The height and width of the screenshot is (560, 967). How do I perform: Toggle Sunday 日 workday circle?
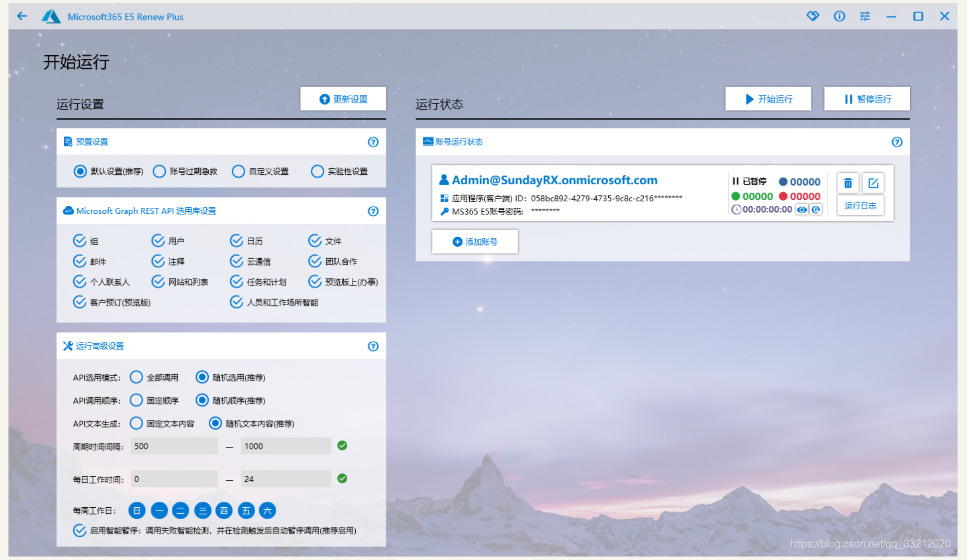tap(137, 510)
